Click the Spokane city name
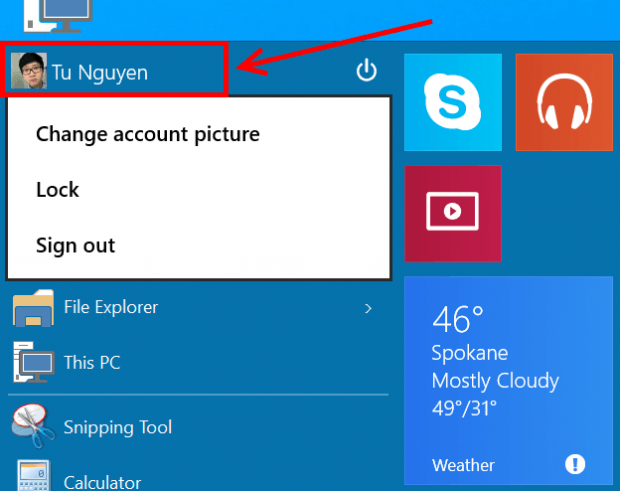The image size is (620, 491). click(470, 353)
